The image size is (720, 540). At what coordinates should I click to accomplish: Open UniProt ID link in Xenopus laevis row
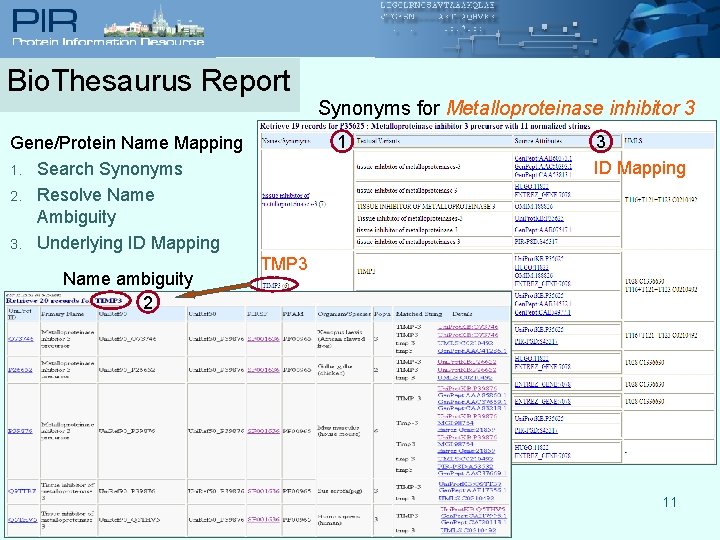(21, 339)
